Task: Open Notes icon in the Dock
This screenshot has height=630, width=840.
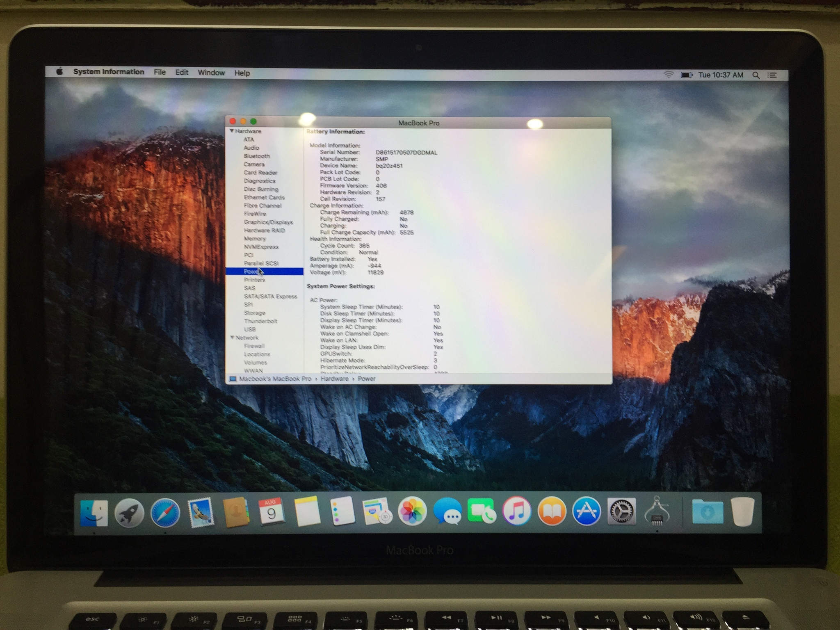Action: coord(307,511)
